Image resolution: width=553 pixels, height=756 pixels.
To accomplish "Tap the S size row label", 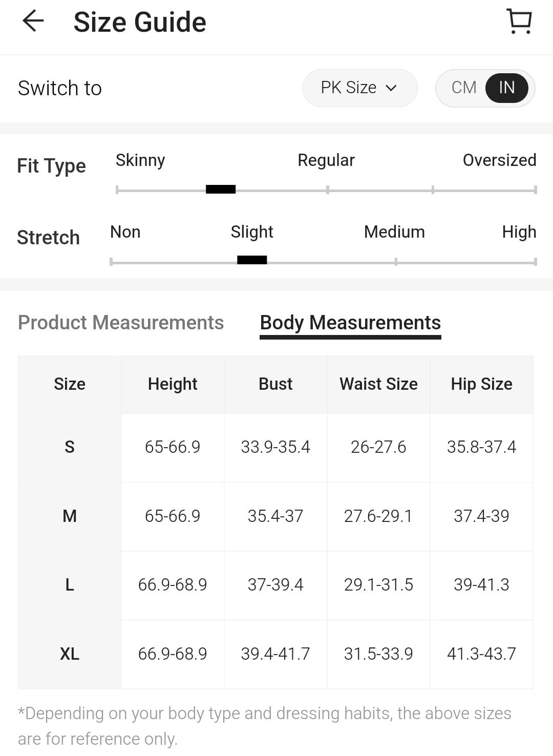I will tap(70, 447).
